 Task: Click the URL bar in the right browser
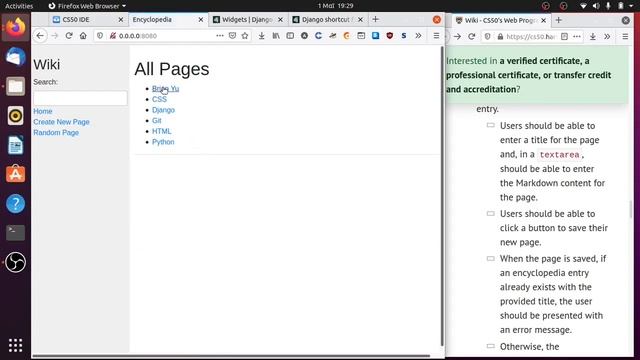pos(531,36)
